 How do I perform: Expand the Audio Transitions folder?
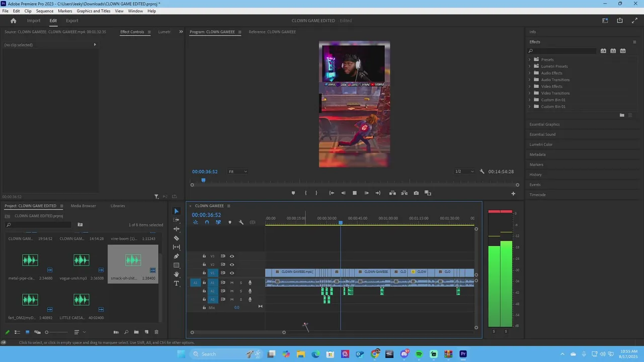(x=529, y=80)
